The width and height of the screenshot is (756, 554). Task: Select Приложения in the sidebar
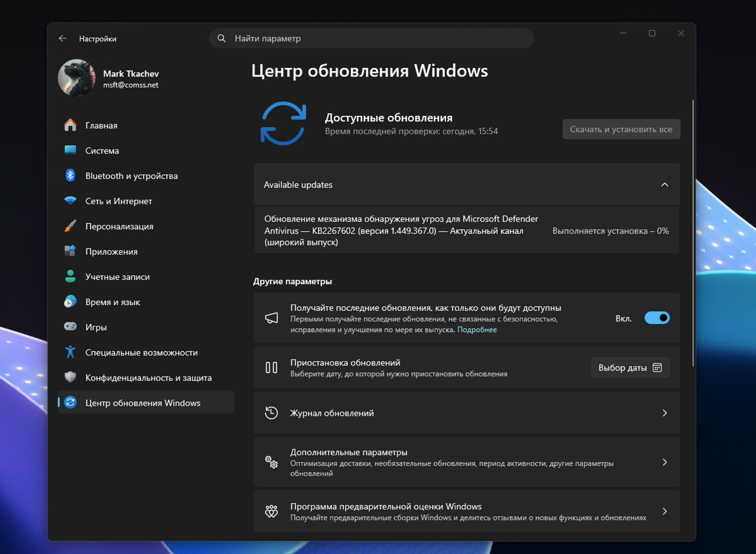coord(111,251)
